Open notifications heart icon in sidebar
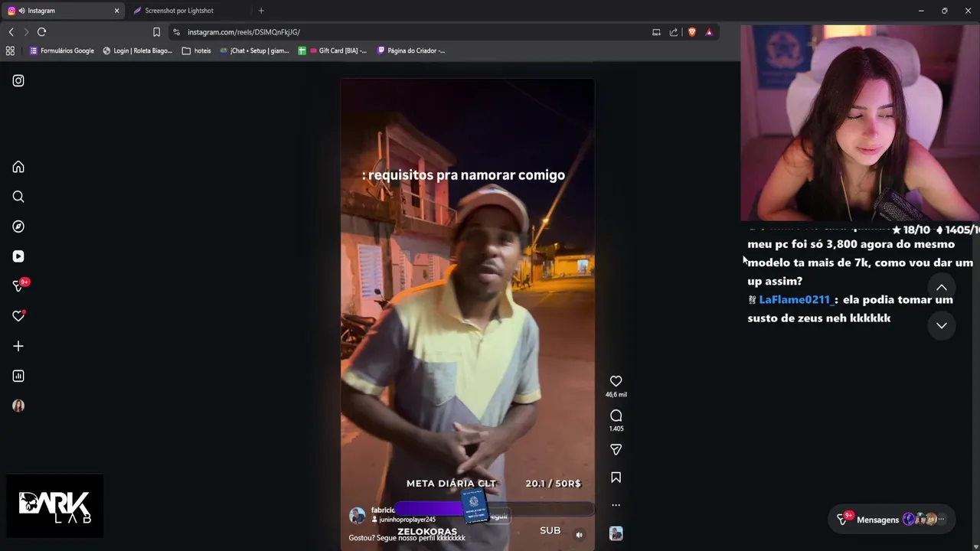 (18, 316)
